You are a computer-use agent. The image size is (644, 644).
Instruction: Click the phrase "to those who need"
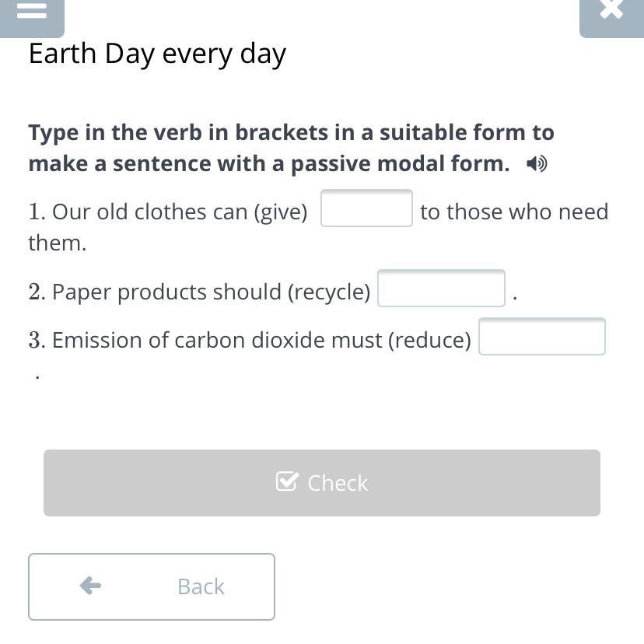(514, 212)
